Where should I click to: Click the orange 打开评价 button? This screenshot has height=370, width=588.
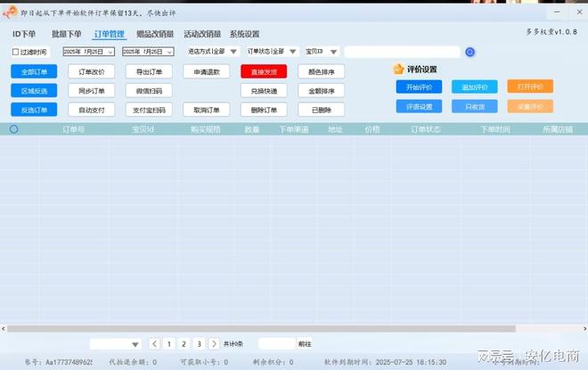tap(529, 86)
